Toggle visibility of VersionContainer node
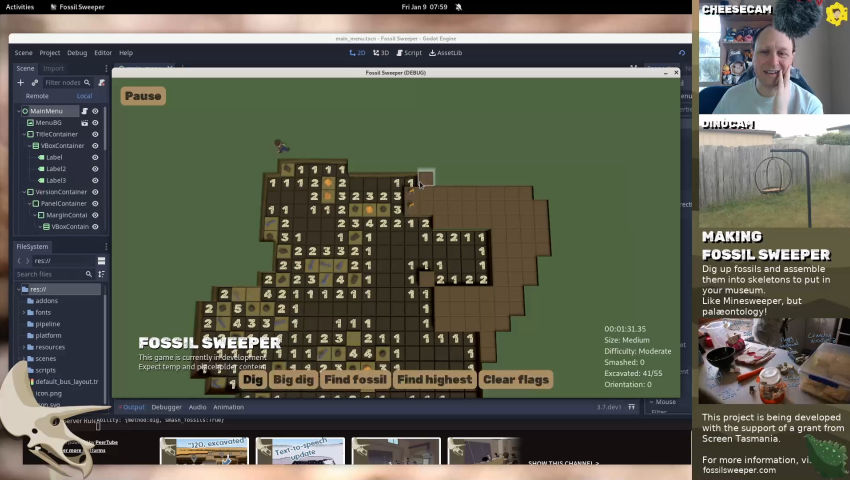 95,192
